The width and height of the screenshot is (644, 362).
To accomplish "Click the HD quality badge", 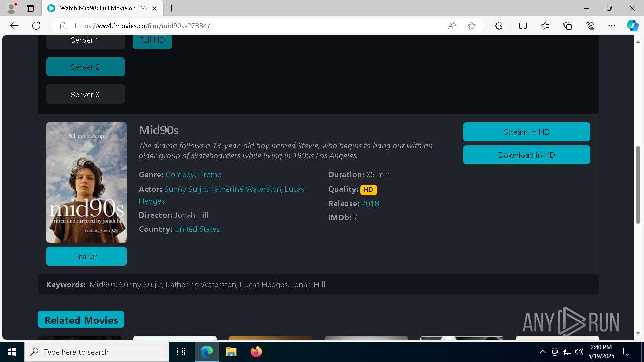I will (x=369, y=190).
